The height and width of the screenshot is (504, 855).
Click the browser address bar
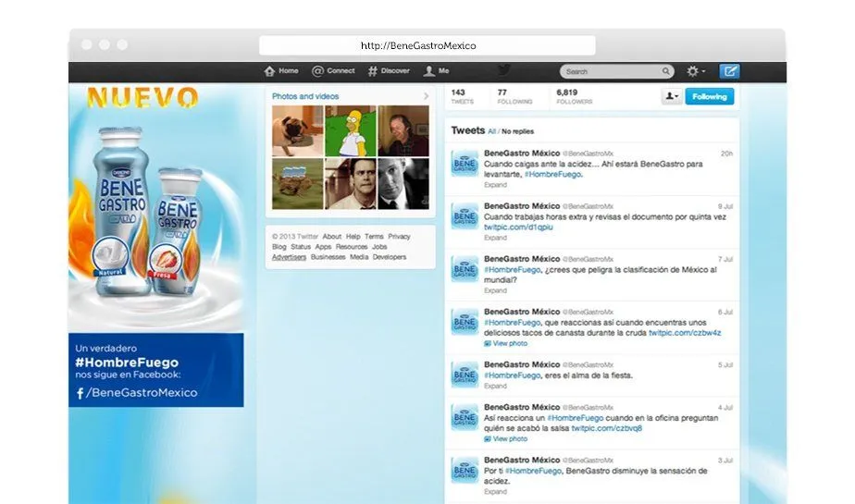(x=427, y=45)
